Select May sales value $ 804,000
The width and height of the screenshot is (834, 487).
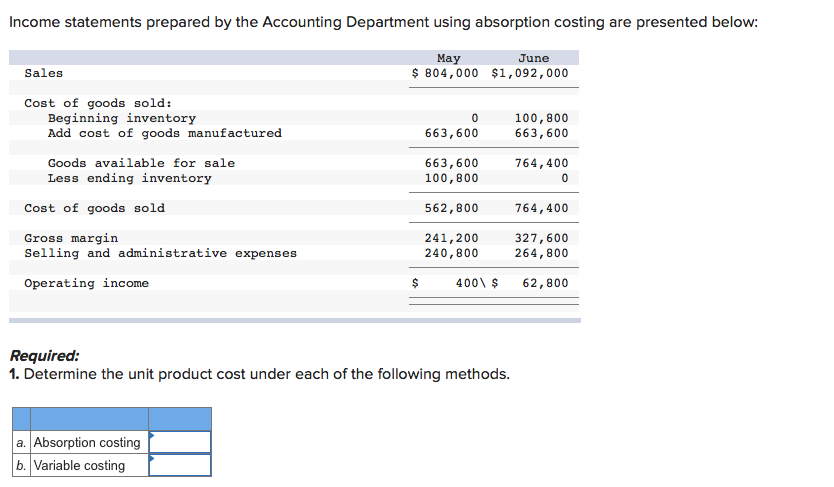coord(445,73)
